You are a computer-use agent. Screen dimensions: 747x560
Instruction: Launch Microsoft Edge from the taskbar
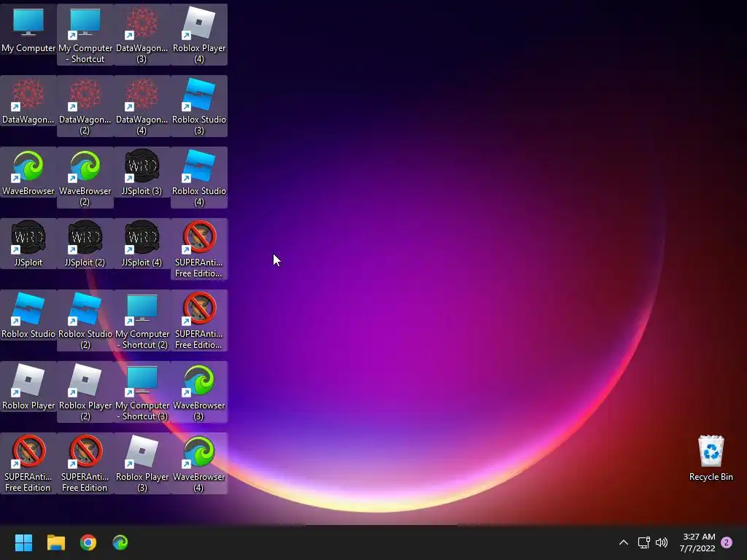pyautogui.click(x=120, y=542)
